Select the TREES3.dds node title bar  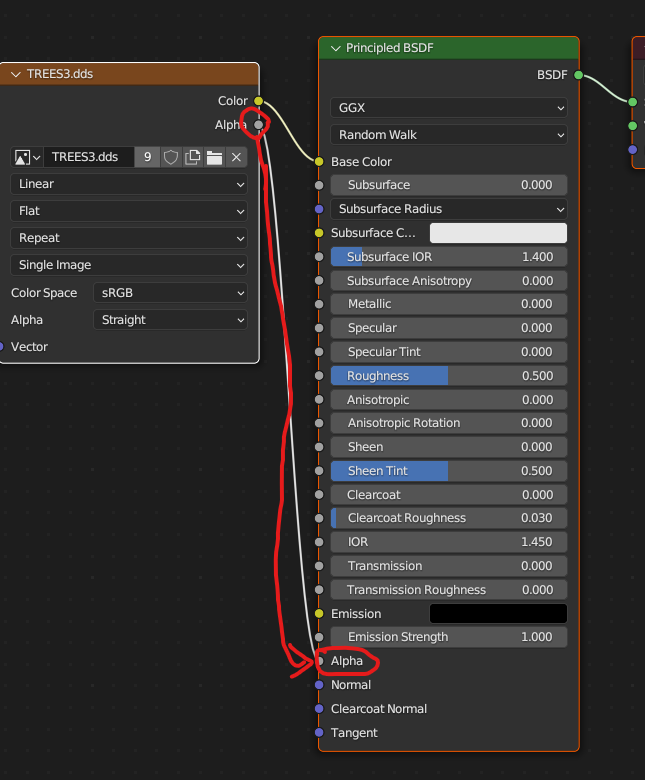(x=129, y=74)
